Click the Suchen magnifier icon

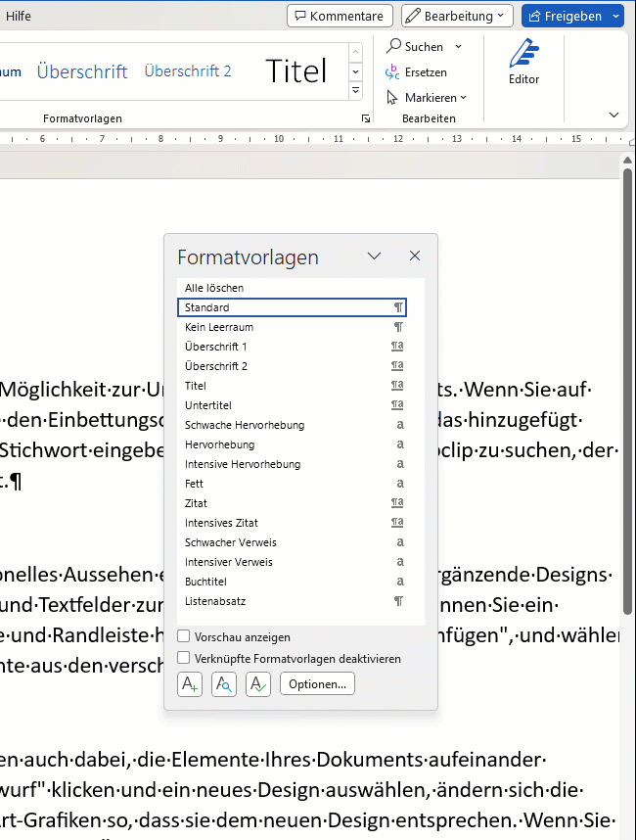coord(393,46)
